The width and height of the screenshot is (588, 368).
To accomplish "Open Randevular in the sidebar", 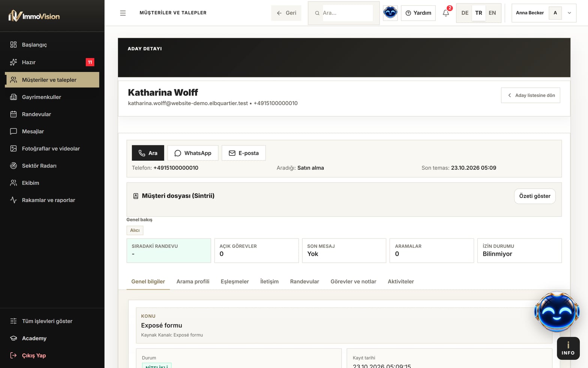I will [52, 114].
